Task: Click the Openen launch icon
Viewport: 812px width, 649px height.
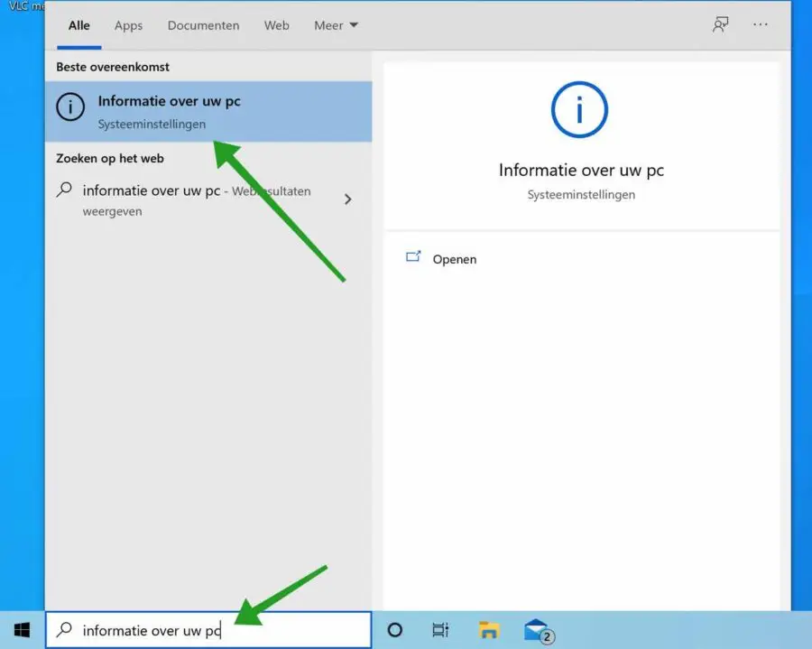Action: pos(413,256)
